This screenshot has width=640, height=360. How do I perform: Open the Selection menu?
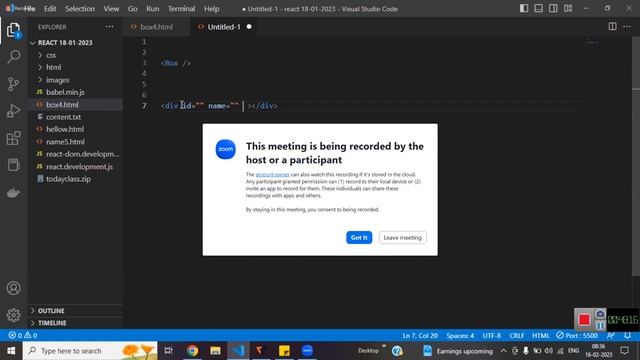[x=80, y=9]
